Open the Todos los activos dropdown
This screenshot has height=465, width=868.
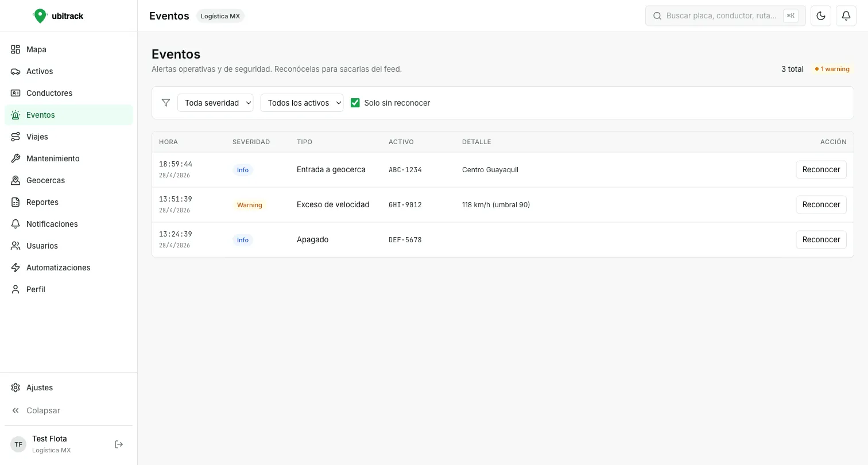click(302, 103)
